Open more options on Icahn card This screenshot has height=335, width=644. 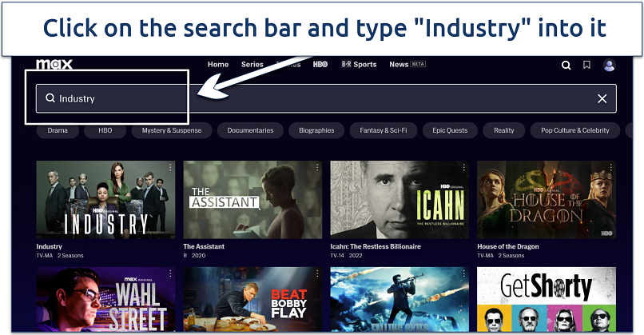463,167
